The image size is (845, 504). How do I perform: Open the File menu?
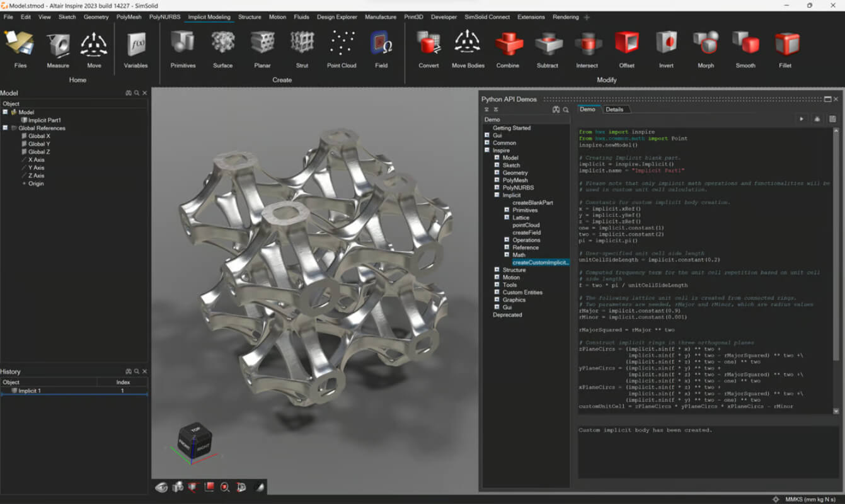[x=8, y=17]
